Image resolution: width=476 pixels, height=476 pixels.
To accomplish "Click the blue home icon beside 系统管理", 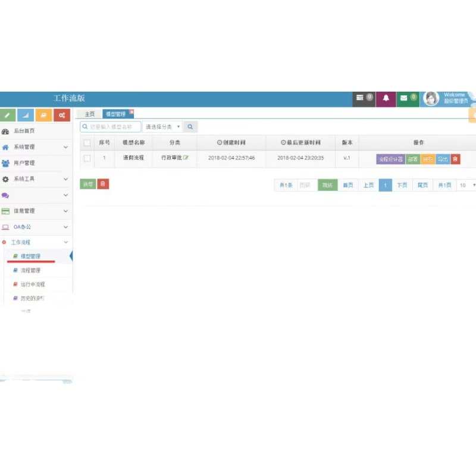I will pos(5,147).
